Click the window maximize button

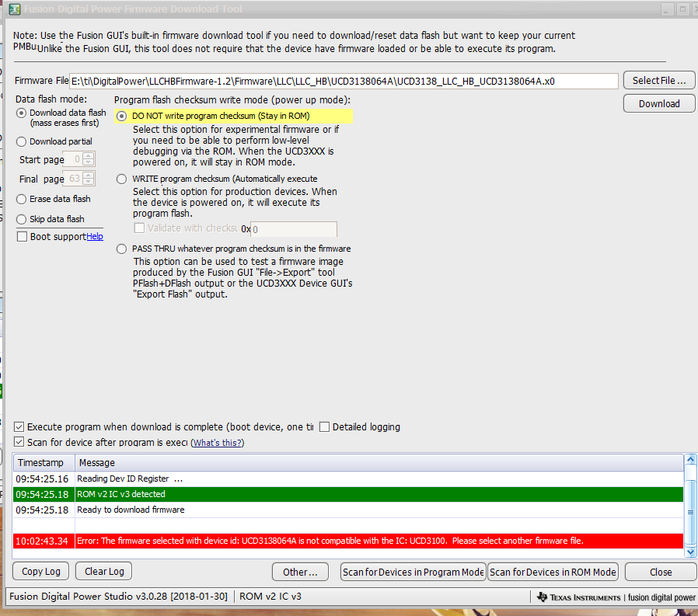click(x=682, y=9)
